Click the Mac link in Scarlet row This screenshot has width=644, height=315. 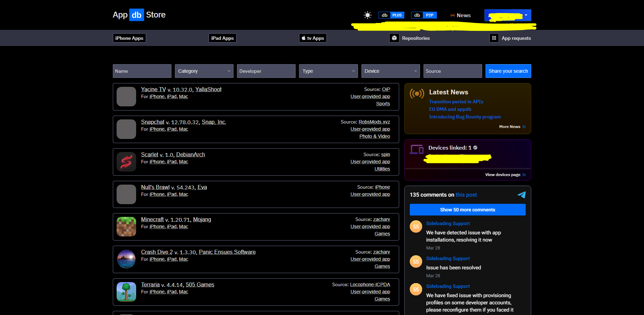(183, 162)
